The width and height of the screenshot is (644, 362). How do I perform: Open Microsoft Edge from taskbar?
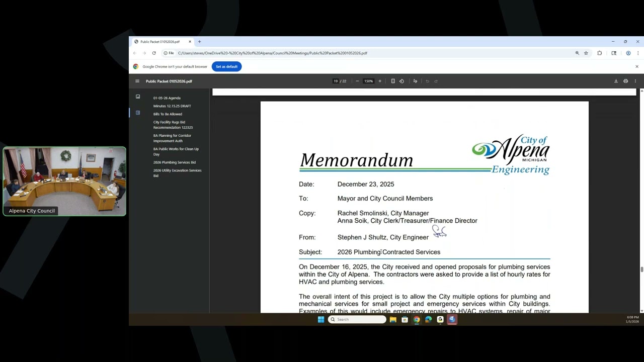pos(428,319)
